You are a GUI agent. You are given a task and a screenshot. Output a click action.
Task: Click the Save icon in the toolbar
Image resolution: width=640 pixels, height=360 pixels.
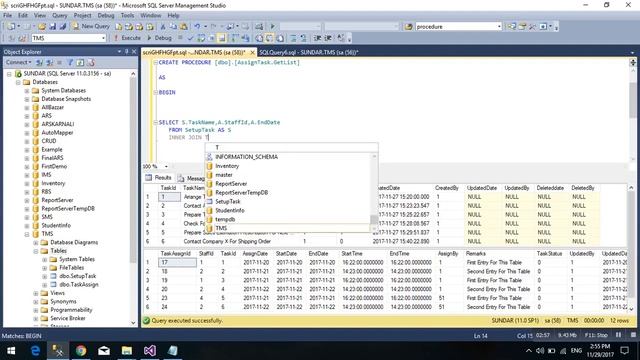(x=52, y=27)
